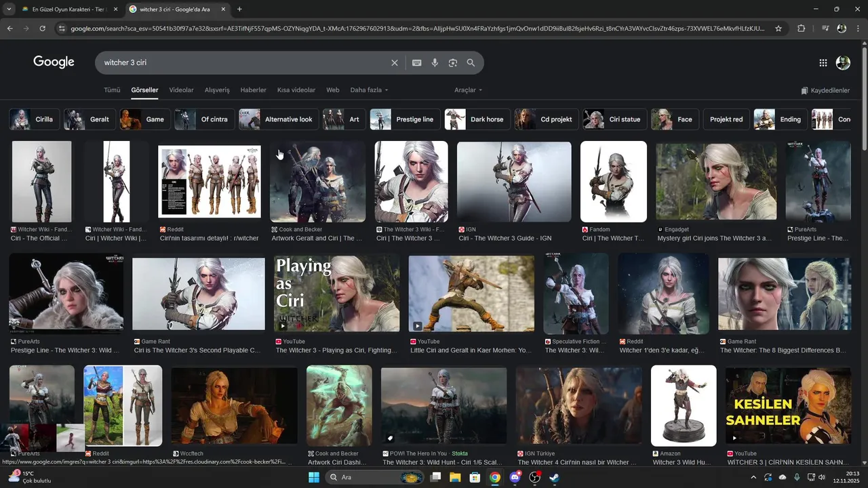Open a new browser tab with the plus
This screenshot has height=488, width=868.
(x=239, y=9)
